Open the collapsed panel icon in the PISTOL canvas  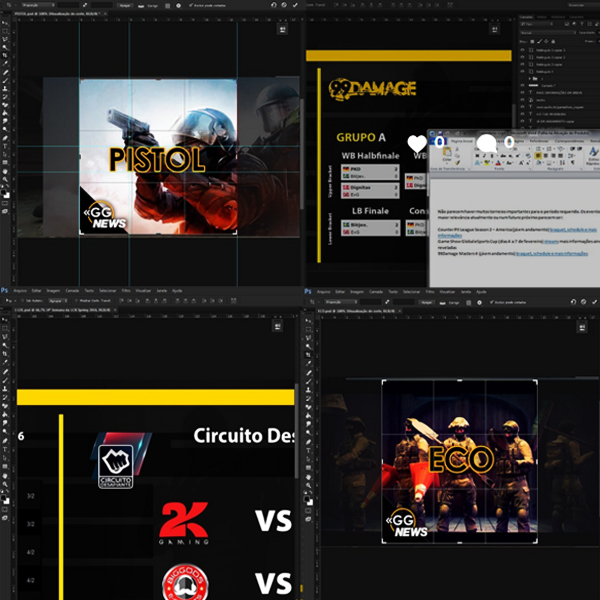(x=282, y=29)
